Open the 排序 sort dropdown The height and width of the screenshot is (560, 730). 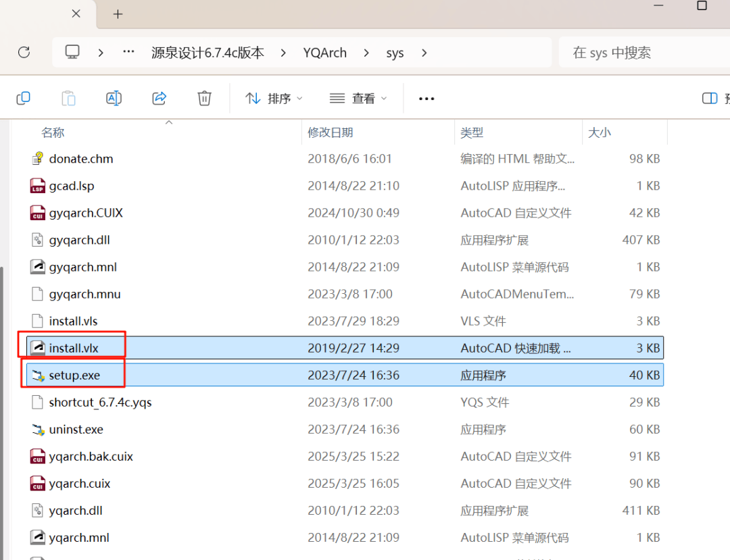click(x=274, y=99)
